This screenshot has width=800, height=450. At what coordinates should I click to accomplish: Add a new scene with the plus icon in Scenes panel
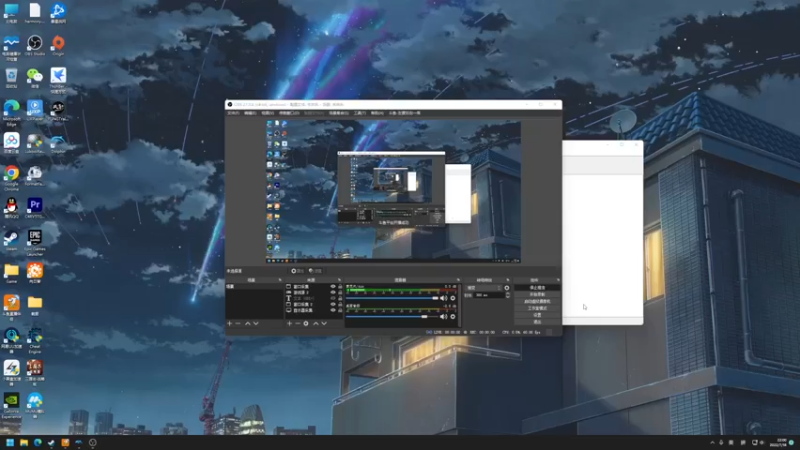coord(229,323)
